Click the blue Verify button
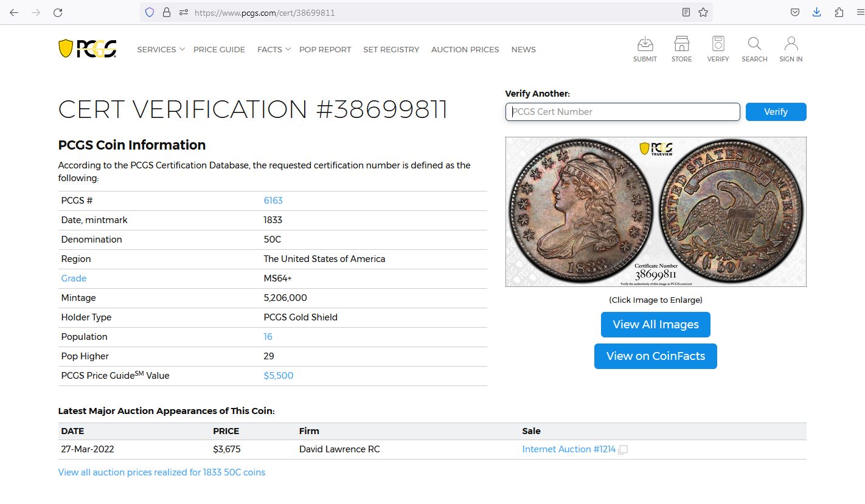 tap(776, 112)
